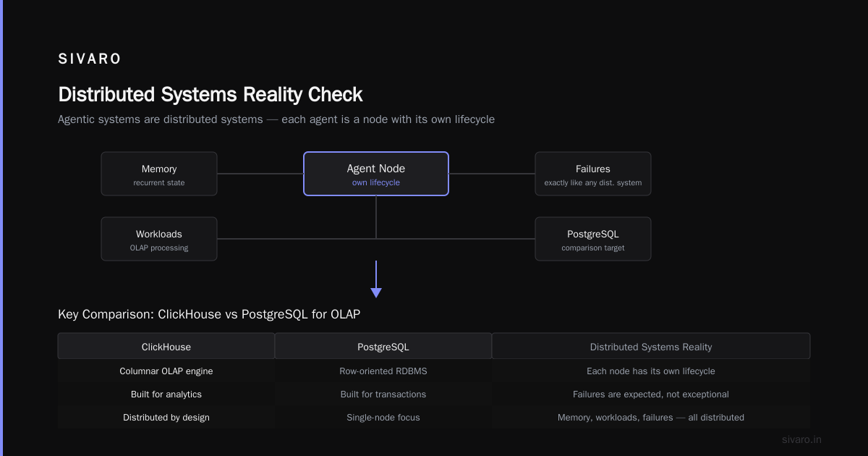Select the Failures node box

click(593, 174)
